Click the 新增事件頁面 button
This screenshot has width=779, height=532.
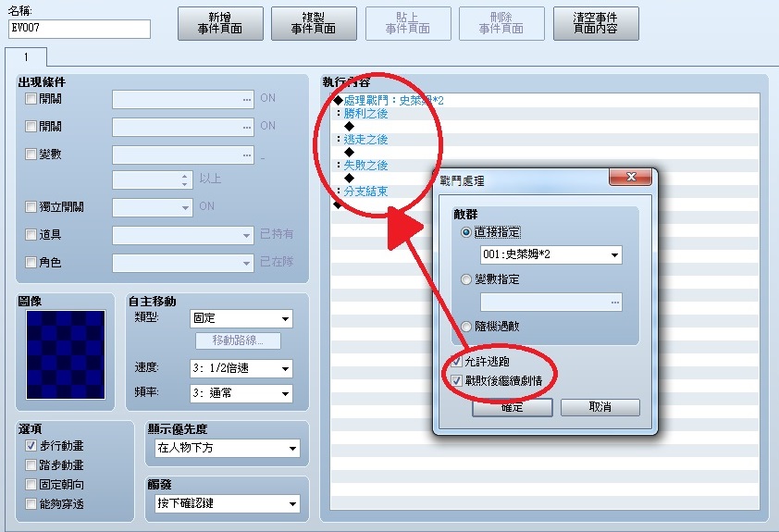(220, 23)
